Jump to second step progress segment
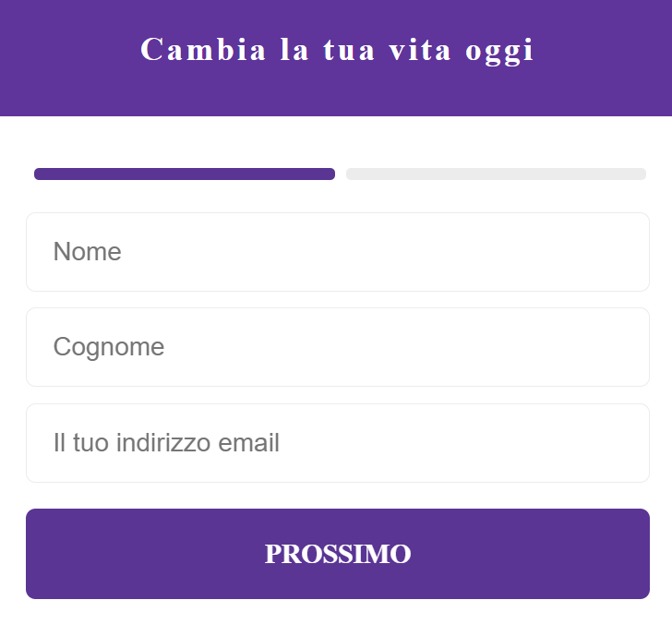Viewport: 672px width, 636px height. pos(496,174)
